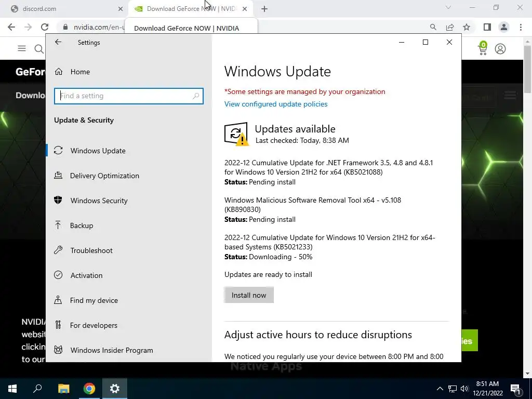Click the Settings gear in the taskbar
Image resolution: width=532 pixels, height=399 pixels.
[115, 389]
